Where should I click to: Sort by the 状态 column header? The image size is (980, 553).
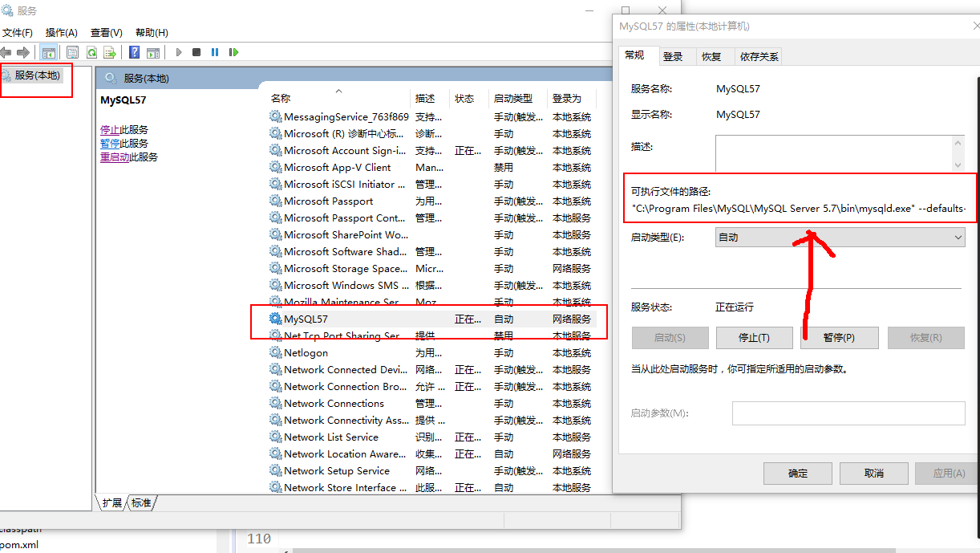click(x=468, y=98)
